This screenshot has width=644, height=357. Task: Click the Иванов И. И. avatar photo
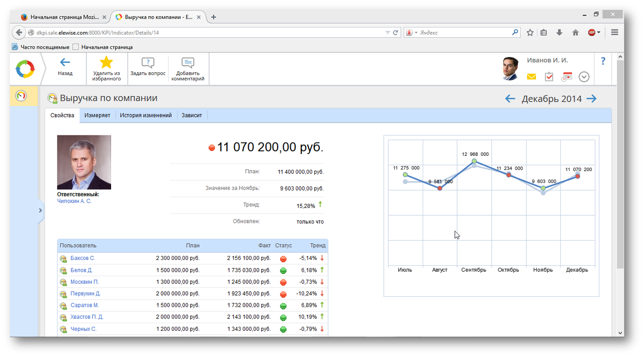[x=510, y=69]
